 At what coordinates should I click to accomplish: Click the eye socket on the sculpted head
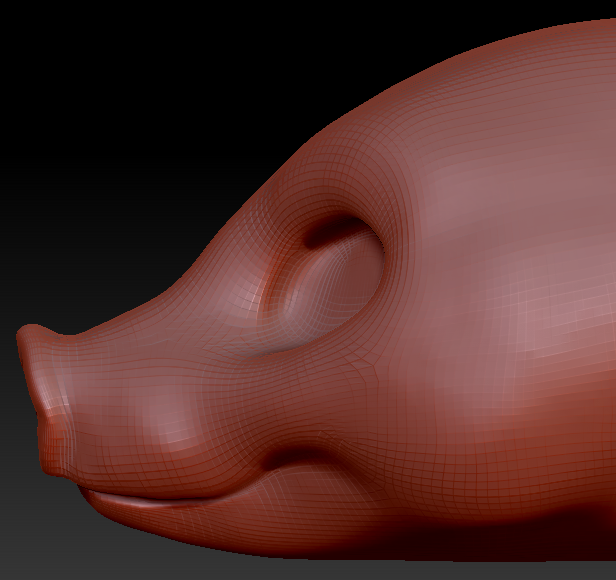(322, 285)
